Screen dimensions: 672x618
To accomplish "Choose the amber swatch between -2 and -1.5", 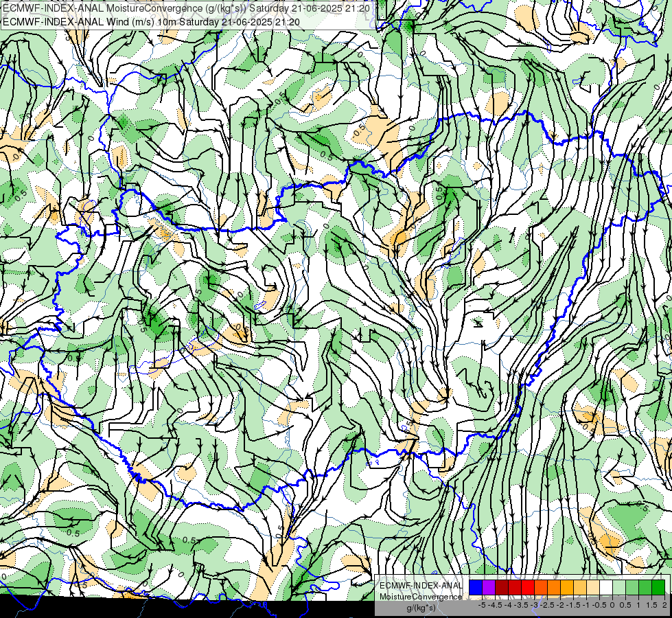I will 567,587.
